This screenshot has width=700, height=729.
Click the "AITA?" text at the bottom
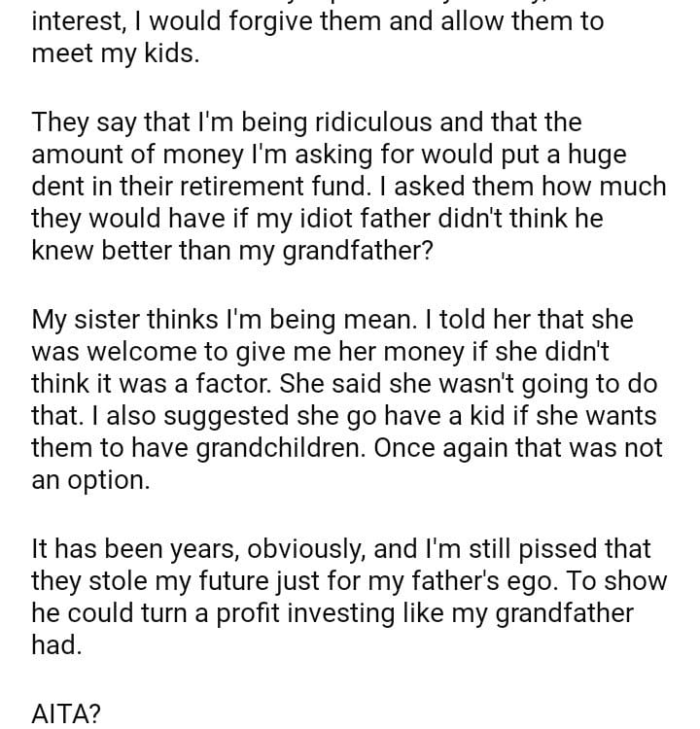point(66,713)
